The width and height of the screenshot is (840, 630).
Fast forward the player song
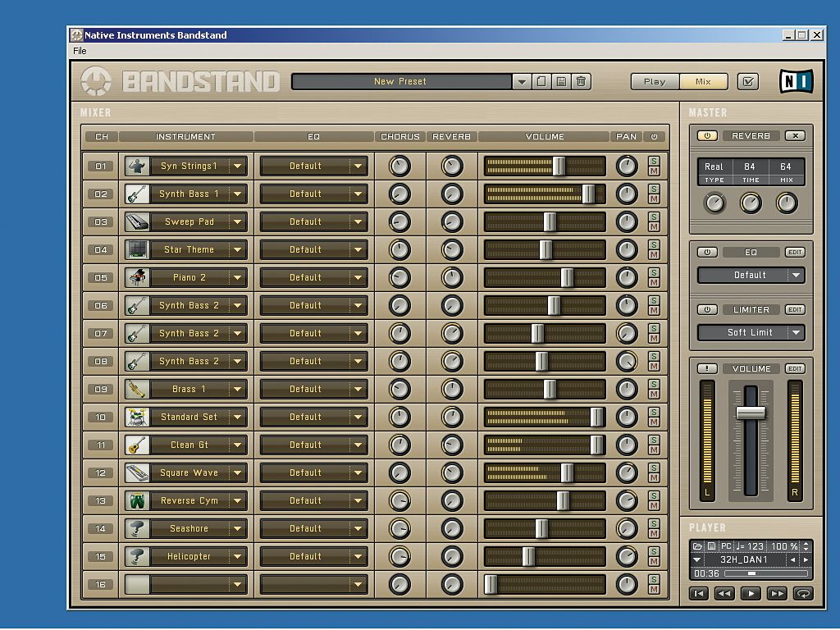click(x=778, y=593)
